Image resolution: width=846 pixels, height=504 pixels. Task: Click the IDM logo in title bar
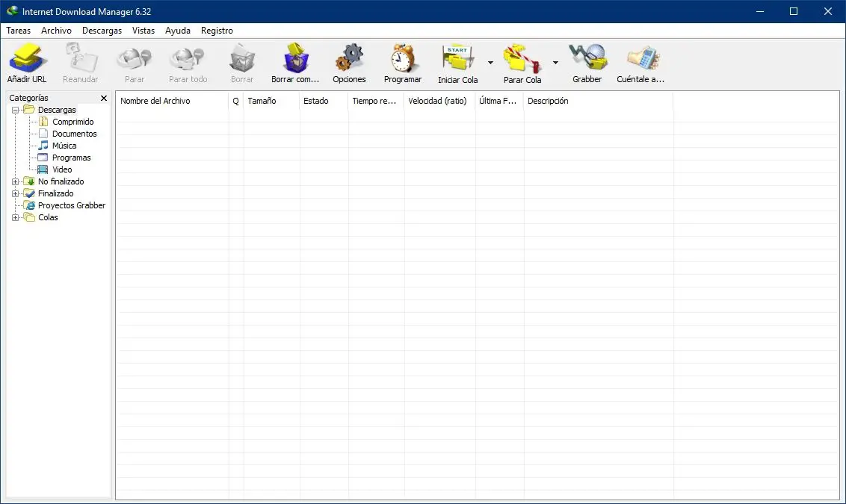click(12, 10)
